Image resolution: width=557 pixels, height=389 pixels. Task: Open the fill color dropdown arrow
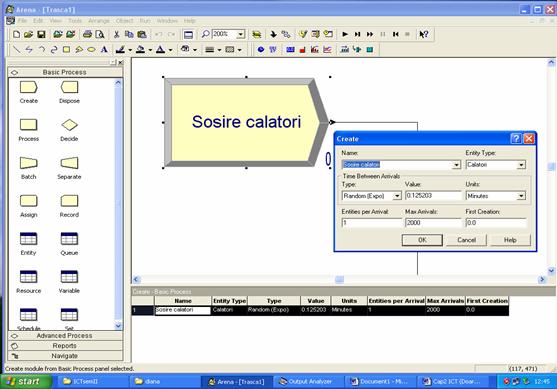pyautogui.click(x=150, y=50)
